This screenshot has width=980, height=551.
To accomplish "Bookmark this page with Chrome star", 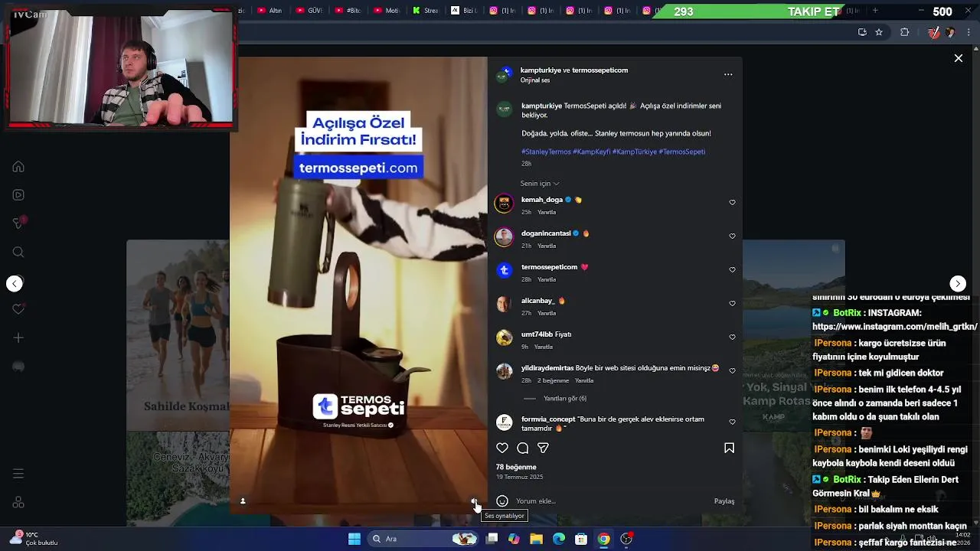I will click(879, 32).
